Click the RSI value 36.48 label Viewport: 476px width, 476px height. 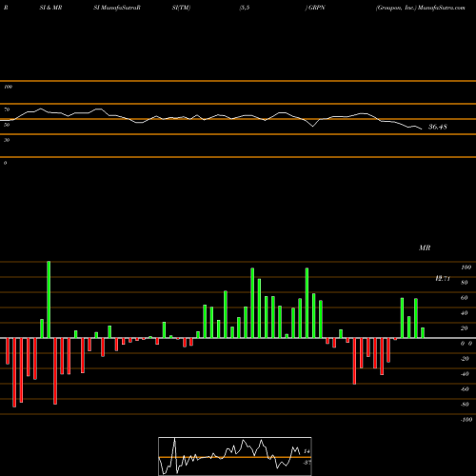point(438,127)
